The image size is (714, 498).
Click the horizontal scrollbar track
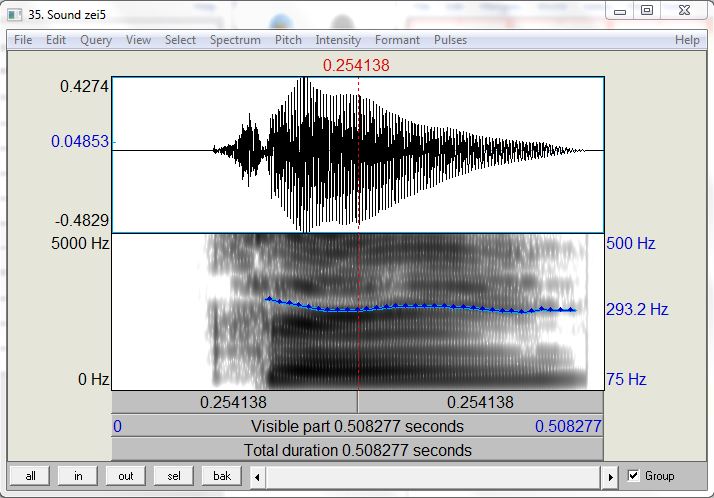pos(434,477)
